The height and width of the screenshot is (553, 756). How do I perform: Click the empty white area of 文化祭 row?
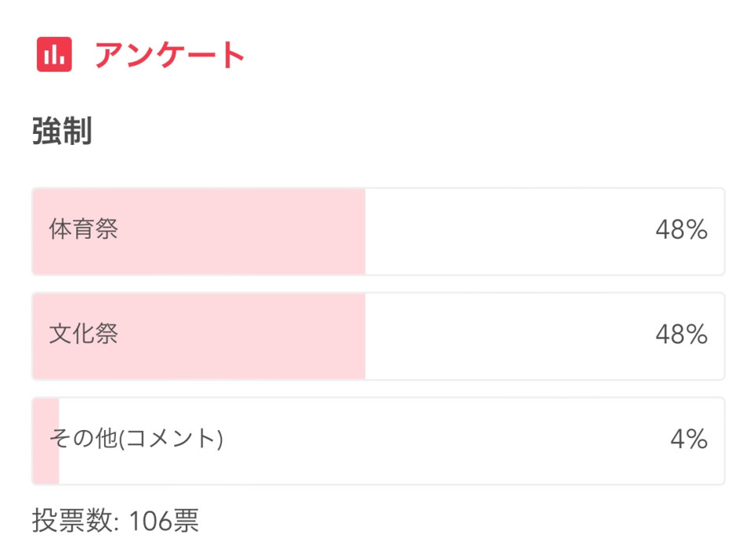[x=506, y=336]
